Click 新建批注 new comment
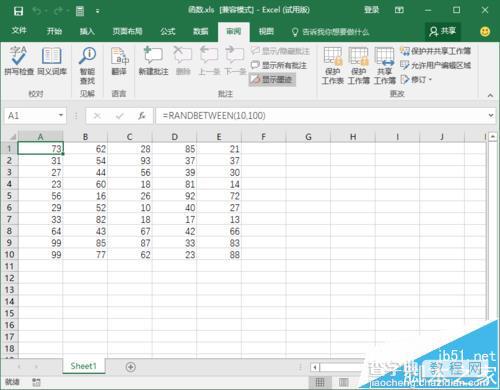Viewport: 500px width, 390px height. click(153, 61)
